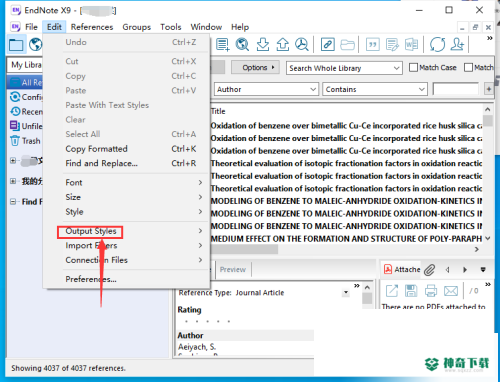Collapse the Find Full Text group

click(13, 202)
